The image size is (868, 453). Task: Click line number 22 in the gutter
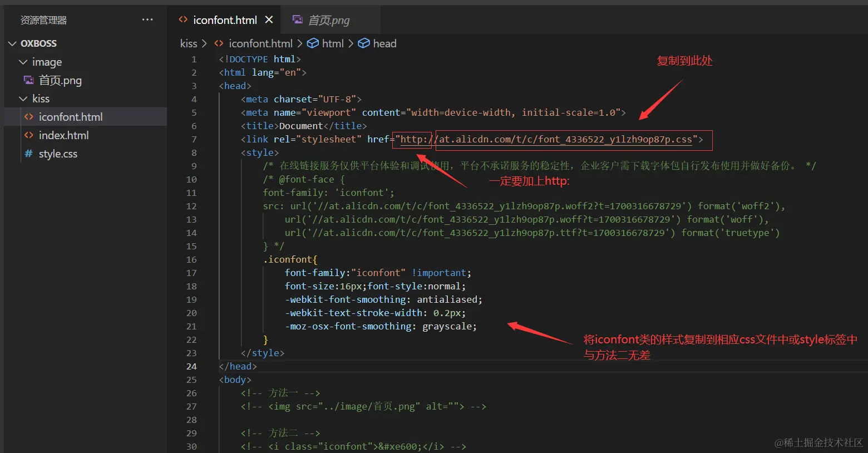click(191, 339)
